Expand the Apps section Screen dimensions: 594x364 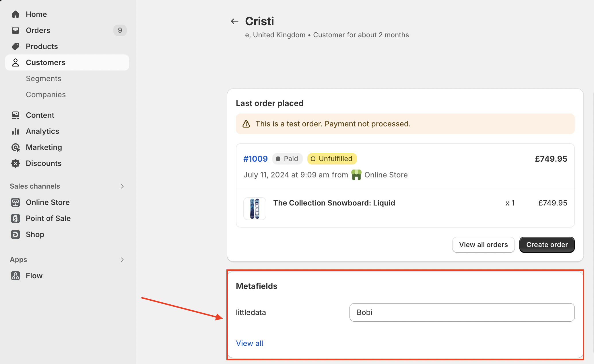122,259
